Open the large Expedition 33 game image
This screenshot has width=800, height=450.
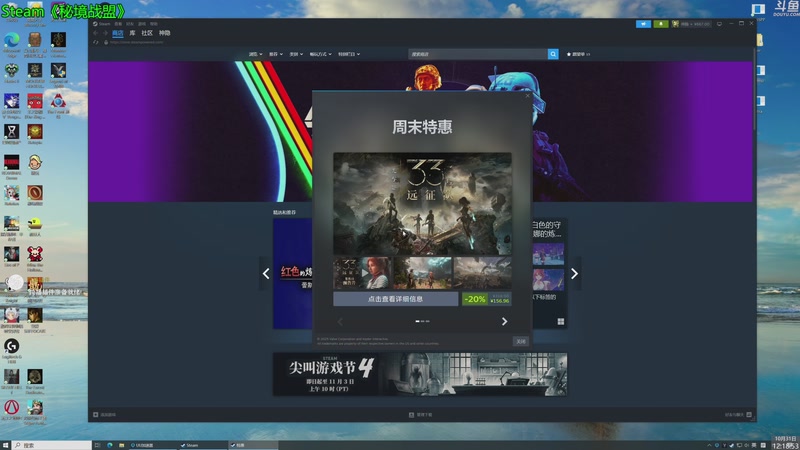point(422,204)
